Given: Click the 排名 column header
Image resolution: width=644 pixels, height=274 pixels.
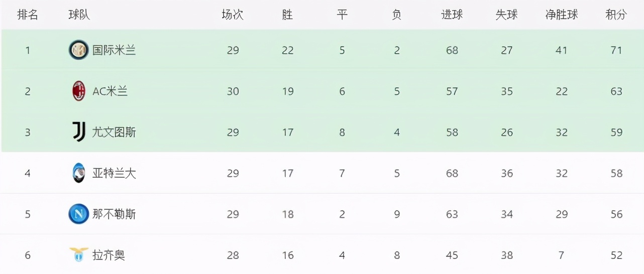Looking at the screenshot, I should [x=28, y=15].
